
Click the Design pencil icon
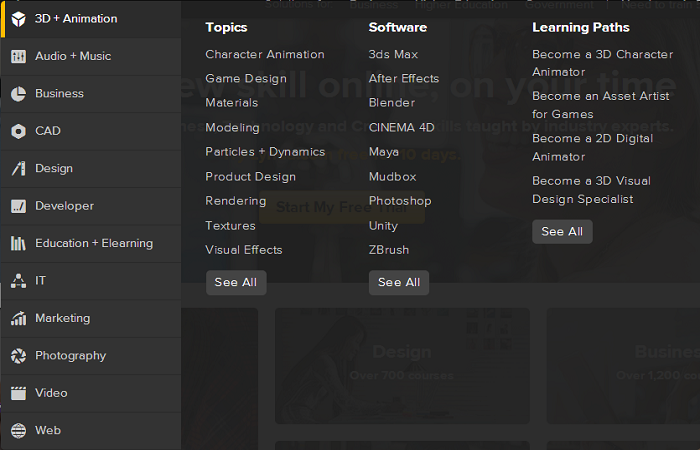tap(18, 168)
